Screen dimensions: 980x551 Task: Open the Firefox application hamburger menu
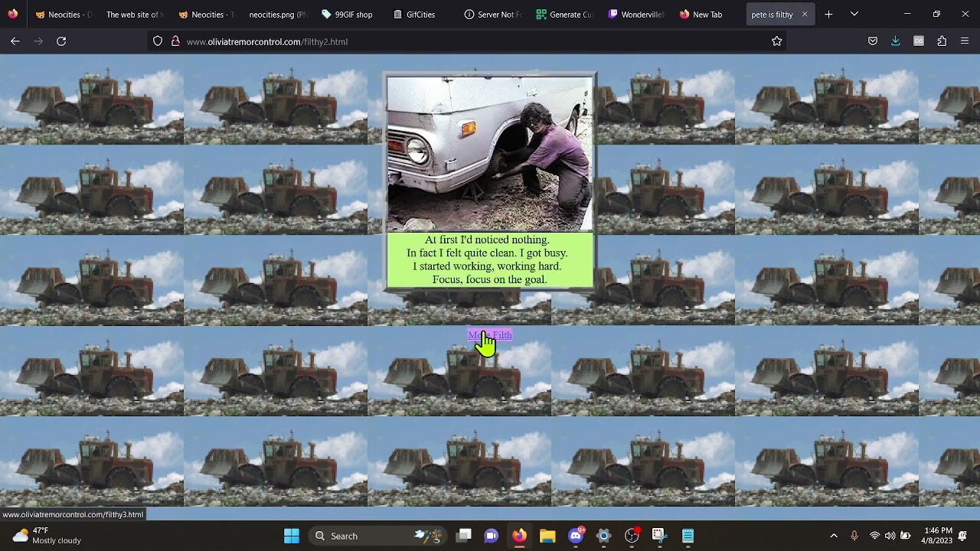[x=965, y=41]
